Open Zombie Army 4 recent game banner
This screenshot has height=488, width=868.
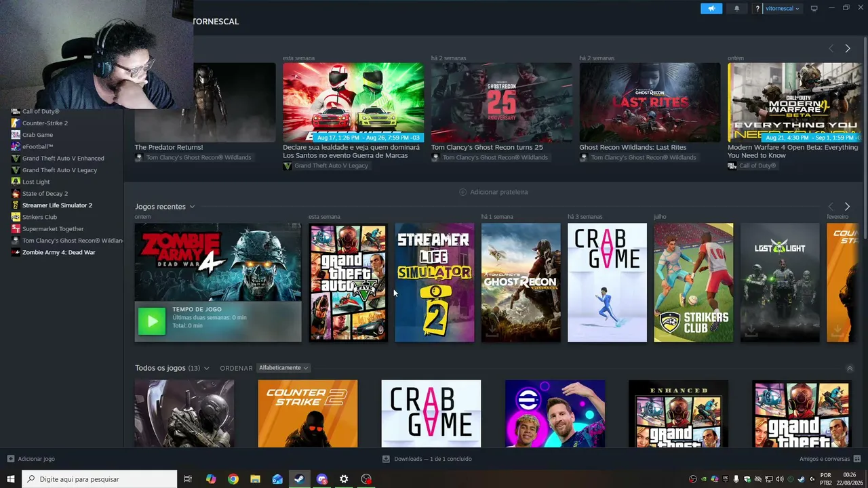(x=218, y=262)
